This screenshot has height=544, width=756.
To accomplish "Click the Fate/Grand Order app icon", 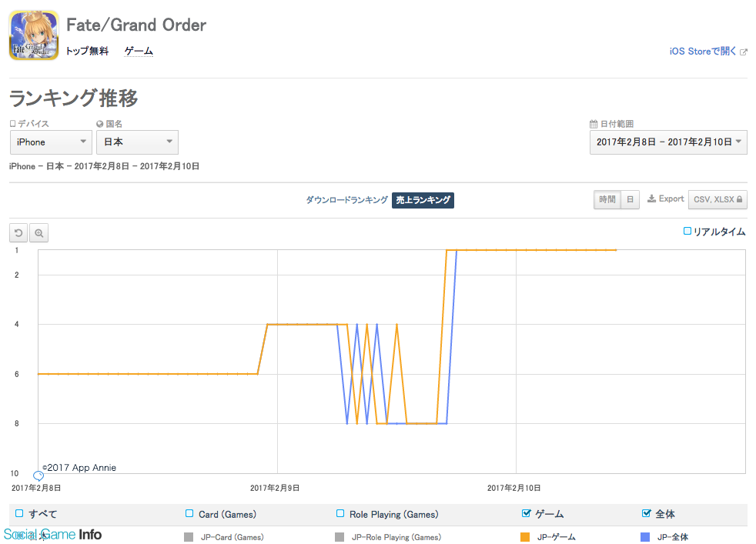I will point(34,35).
